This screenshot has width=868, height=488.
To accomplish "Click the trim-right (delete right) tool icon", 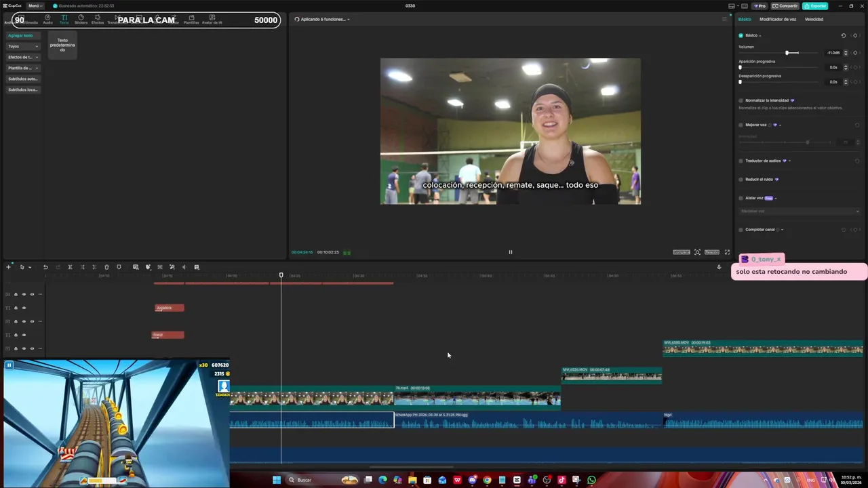I will pyautogui.click(x=94, y=267).
